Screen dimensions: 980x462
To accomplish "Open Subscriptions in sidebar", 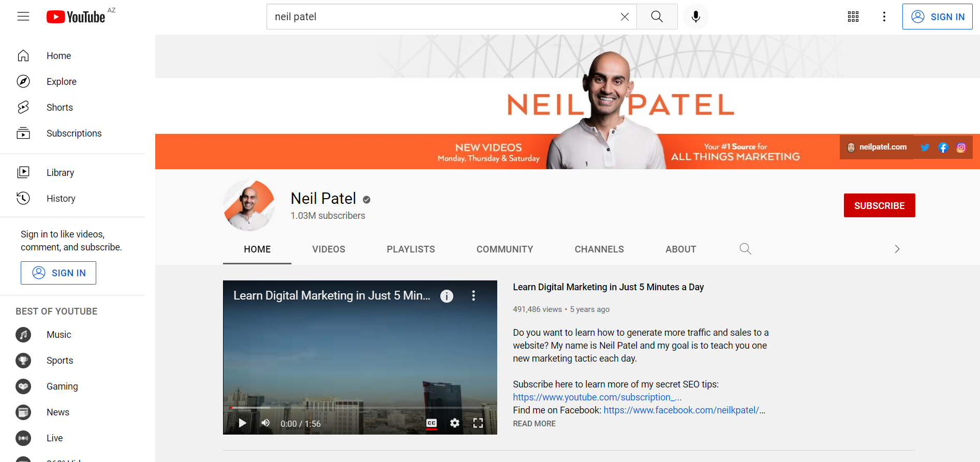I will click(x=72, y=133).
